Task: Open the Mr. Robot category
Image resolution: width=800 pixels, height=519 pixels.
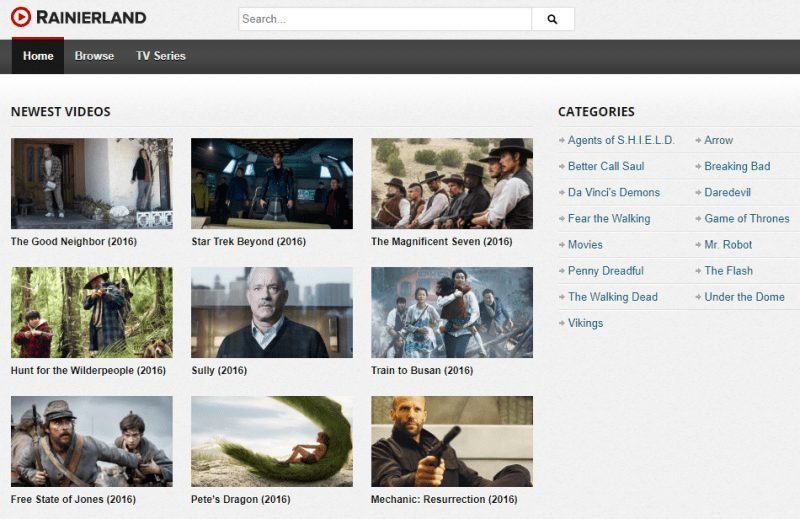Action: 728,244
